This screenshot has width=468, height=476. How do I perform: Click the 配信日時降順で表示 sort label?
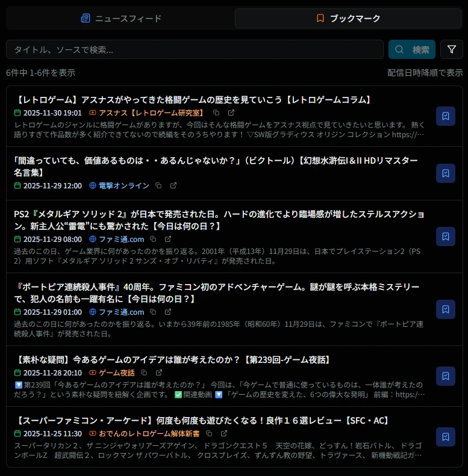point(425,73)
